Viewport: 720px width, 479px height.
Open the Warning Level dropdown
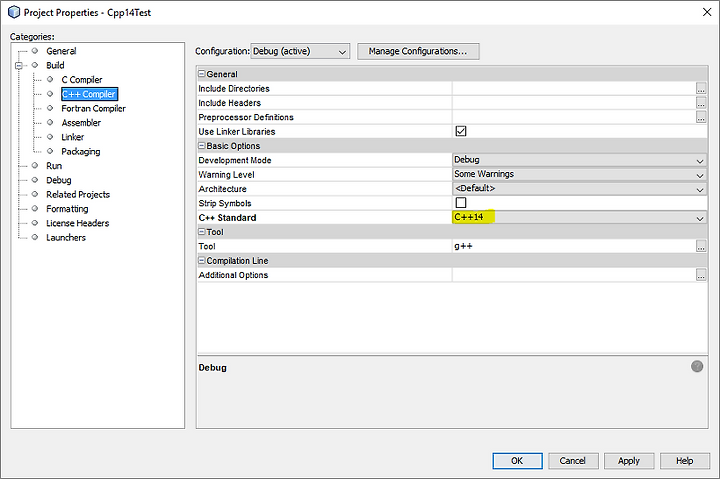tap(579, 175)
